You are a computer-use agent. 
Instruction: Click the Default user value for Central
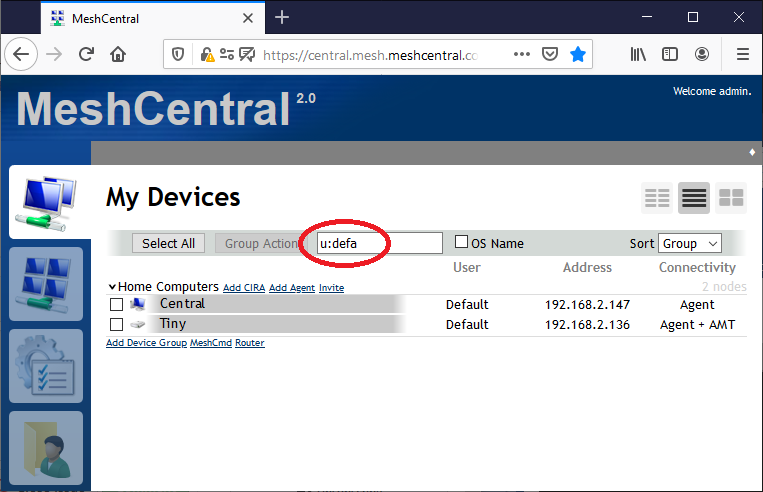467,305
